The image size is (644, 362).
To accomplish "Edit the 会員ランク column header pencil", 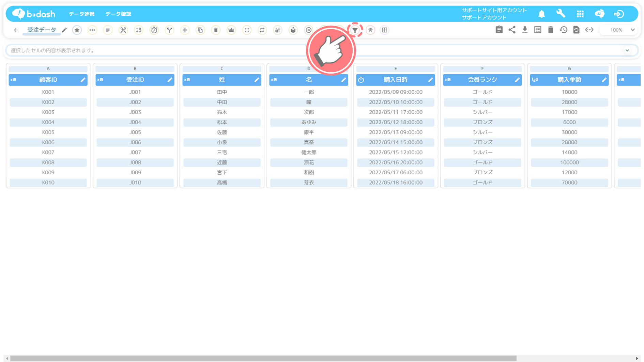I will 517,80.
